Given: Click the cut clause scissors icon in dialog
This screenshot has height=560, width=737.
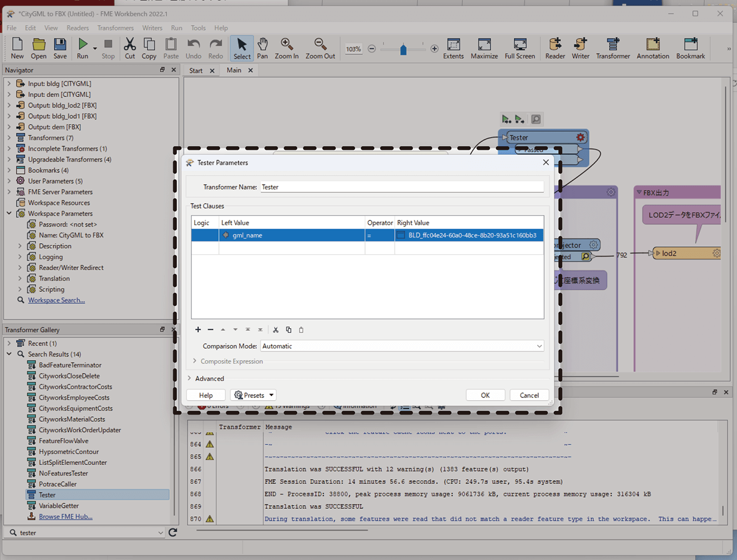Looking at the screenshot, I should (276, 330).
